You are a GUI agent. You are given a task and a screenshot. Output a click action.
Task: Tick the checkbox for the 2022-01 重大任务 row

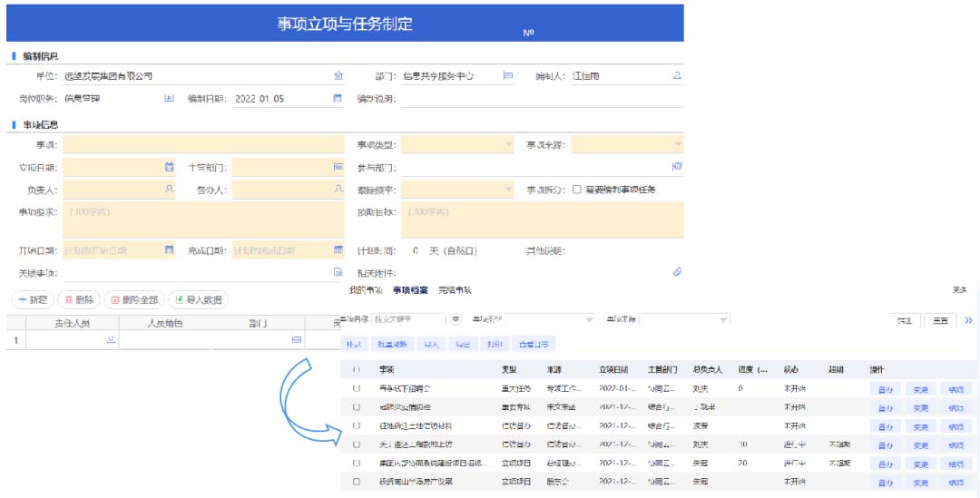click(357, 388)
